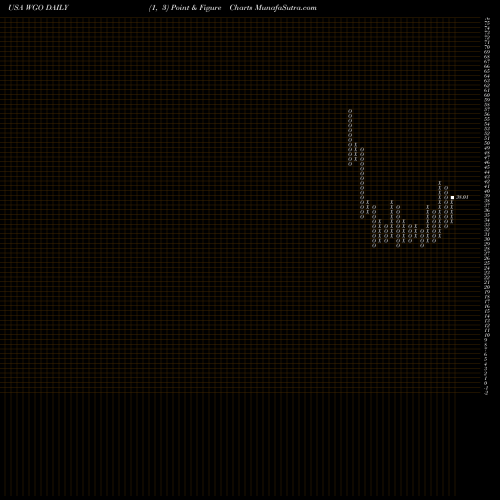This screenshot has width=500, height=500.
Task: Click the 'USA WGO DAILY' chart title
Action: pyautogui.click(x=38, y=8)
